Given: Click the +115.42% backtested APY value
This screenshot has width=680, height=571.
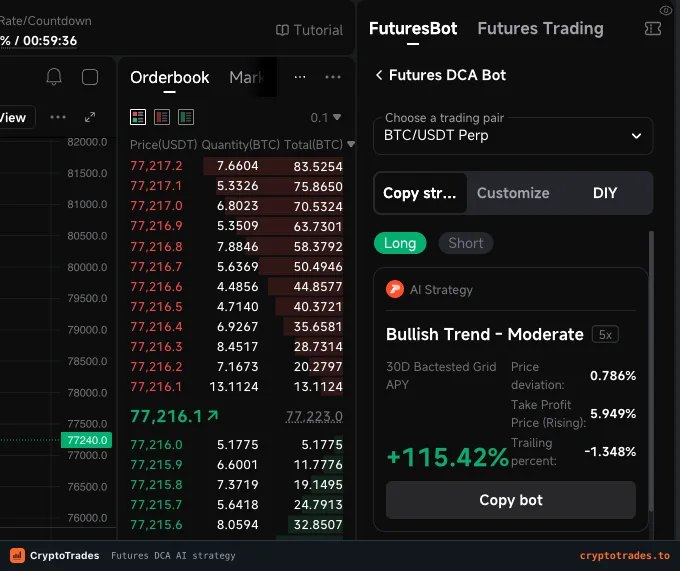Looking at the screenshot, I should pyautogui.click(x=448, y=457).
